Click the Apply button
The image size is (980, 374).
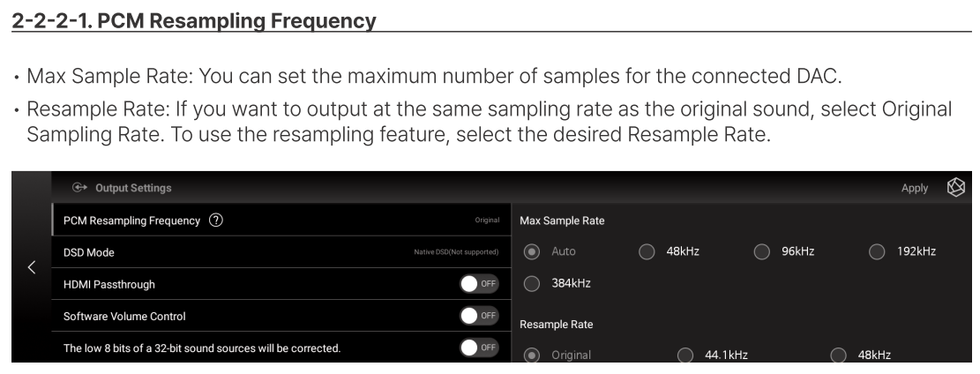click(x=915, y=188)
